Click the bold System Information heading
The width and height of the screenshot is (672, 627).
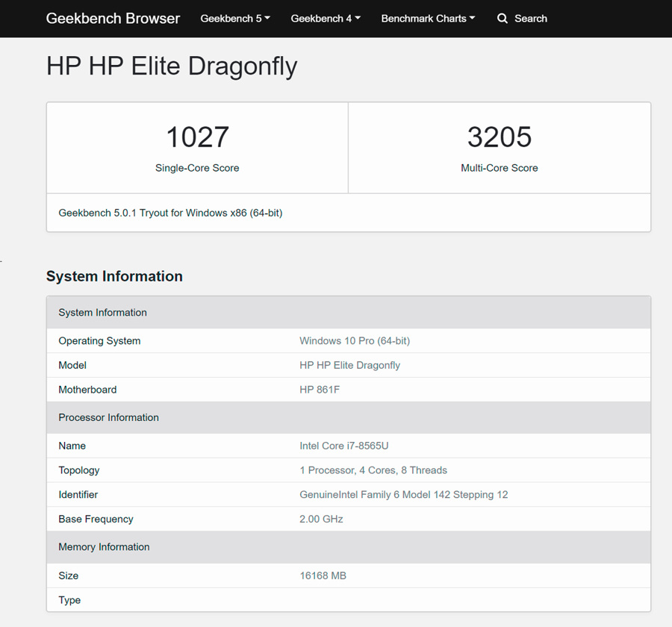click(114, 276)
